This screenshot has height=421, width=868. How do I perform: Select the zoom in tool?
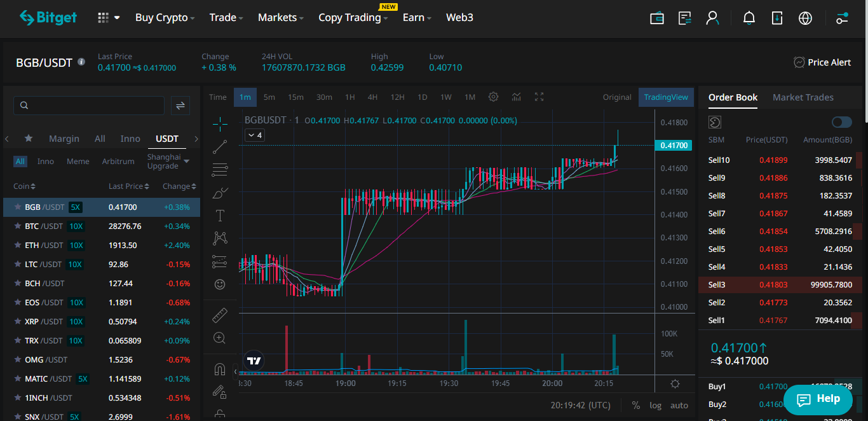(x=220, y=338)
